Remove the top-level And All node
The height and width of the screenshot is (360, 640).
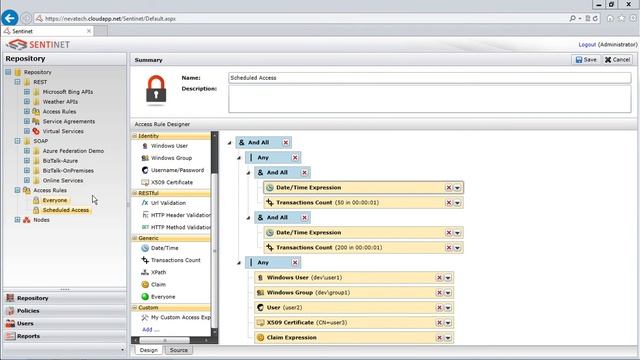coord(286,142)
